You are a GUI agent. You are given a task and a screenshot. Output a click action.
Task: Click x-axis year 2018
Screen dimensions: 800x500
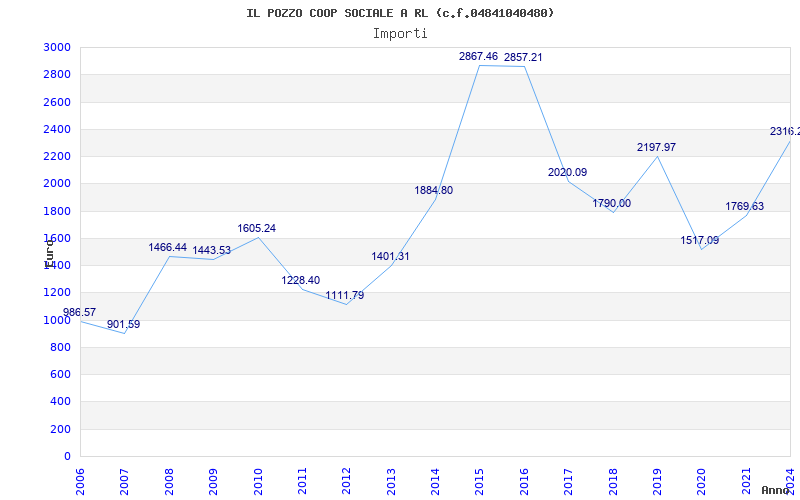click(613, 482)
